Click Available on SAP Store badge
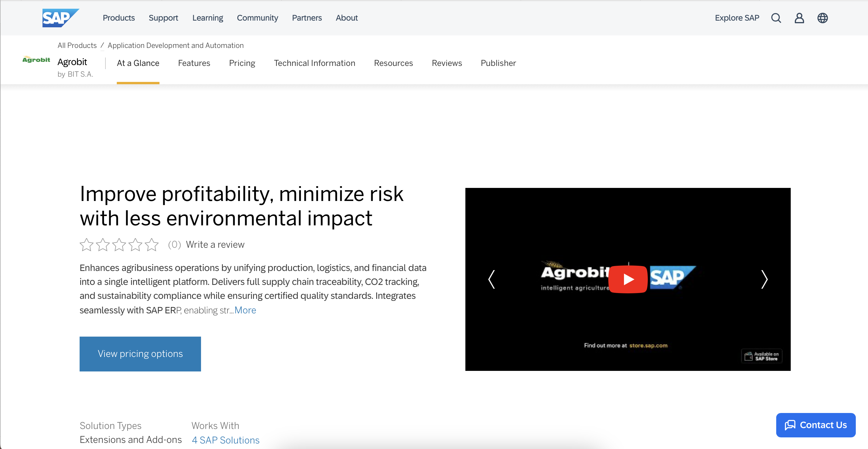Image resolution: width=868 pixels, height=449 pixels. [x=762, y=356]
